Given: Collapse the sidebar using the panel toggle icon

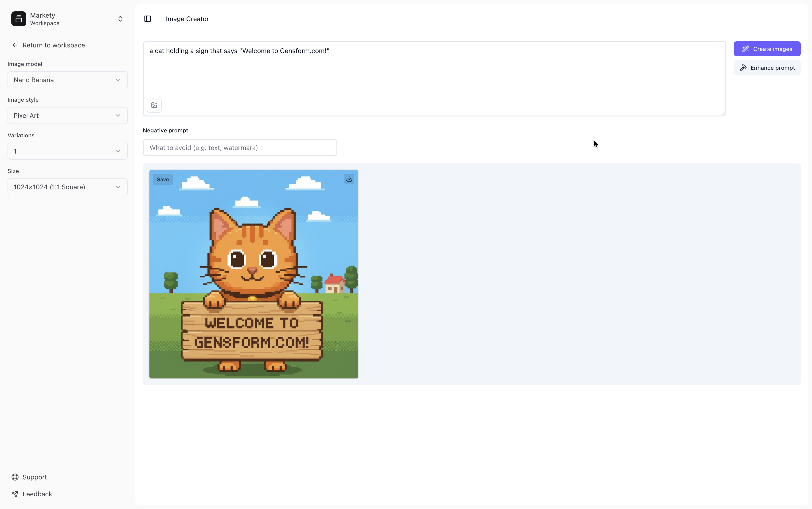Looking at the screenshot, I should coord(148,19).
